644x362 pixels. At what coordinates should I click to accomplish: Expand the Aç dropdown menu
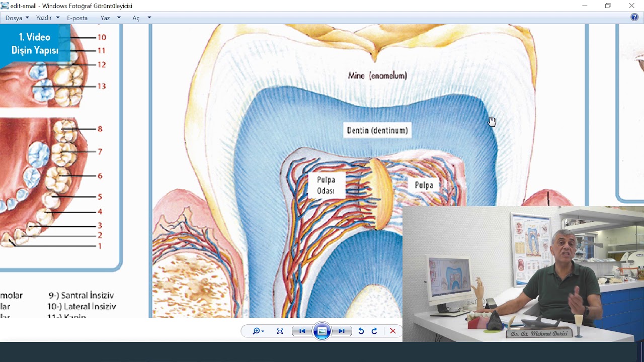(141, 18)
